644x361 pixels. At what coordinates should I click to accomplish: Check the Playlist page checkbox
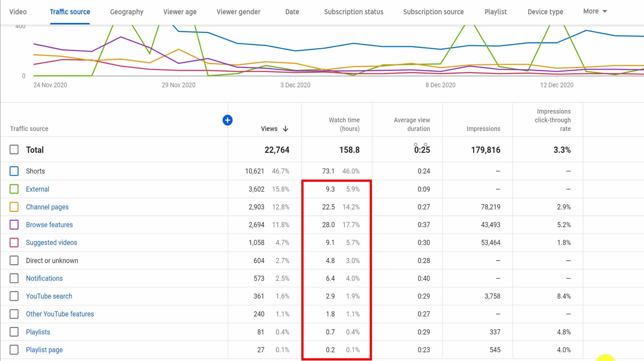pyautogui.click(x=14, y=350)
